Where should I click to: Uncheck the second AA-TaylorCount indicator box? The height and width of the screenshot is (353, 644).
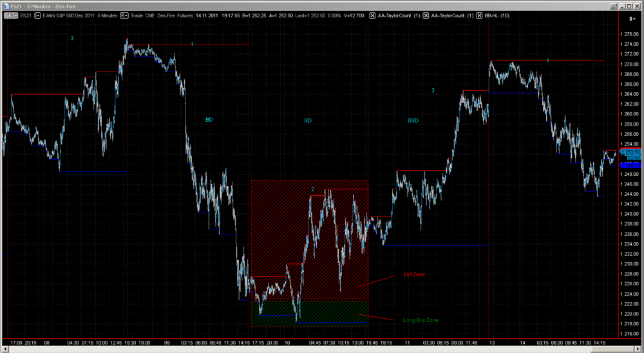(426, 15)
